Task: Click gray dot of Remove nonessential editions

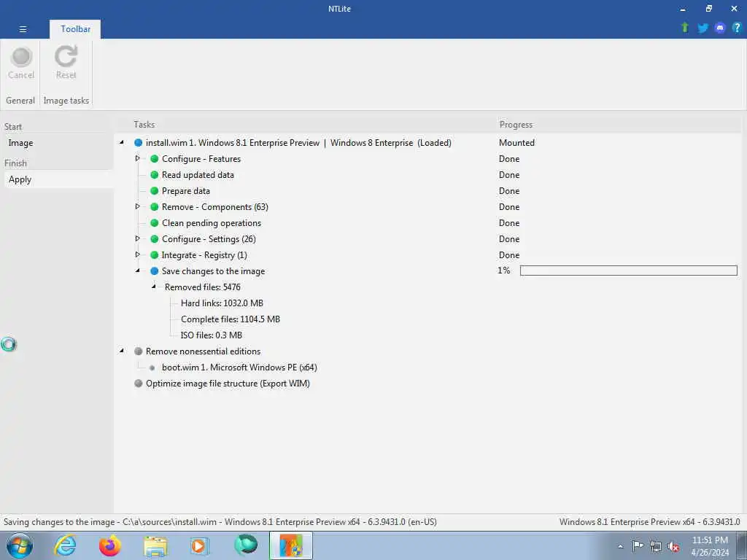Action: (x=138, y=351)
